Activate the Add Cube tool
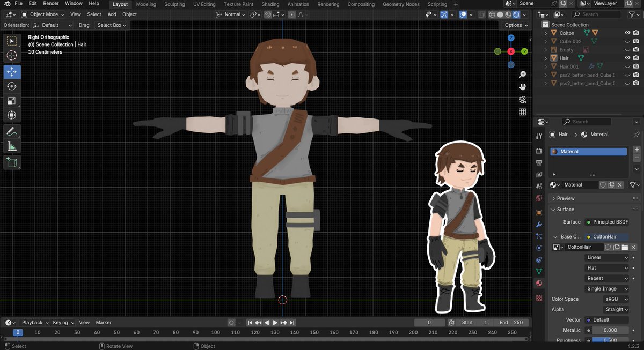The height and width of the screenshot is (350, 644). pyautogui.click(x=12, y=162)
